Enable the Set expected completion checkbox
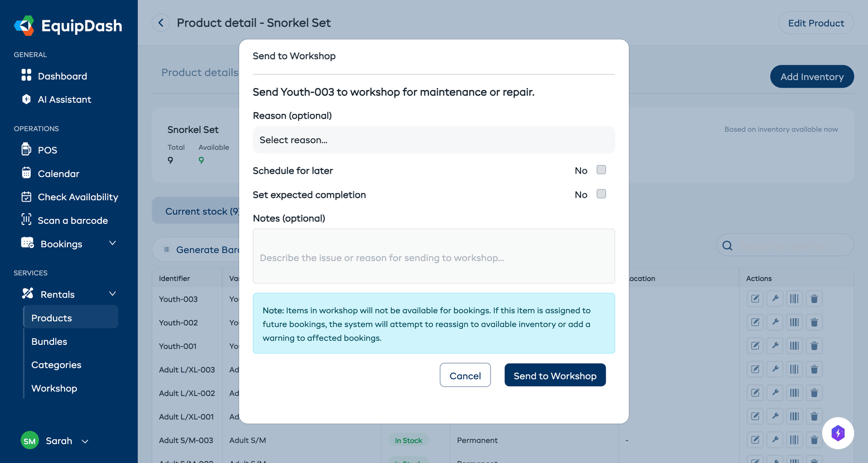 click(x=601, y=194)
